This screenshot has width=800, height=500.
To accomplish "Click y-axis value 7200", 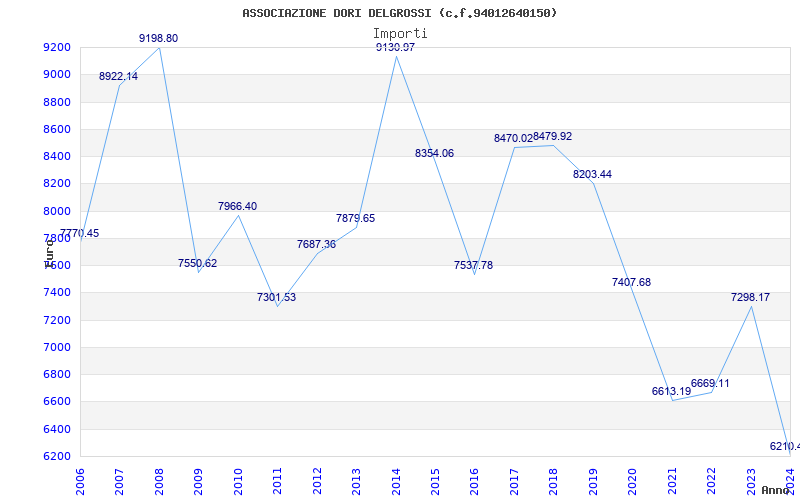I will [57, 320].
